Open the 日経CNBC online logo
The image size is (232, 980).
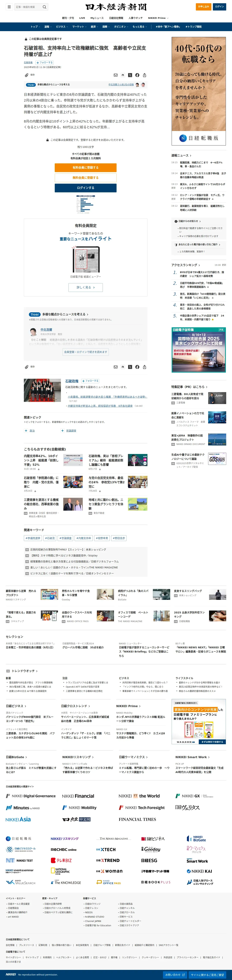[x=63, y=850]
